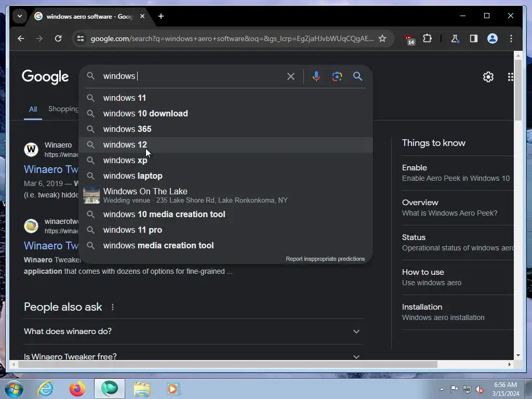532x399 pixels.
Task: Choose the windows 11 suggestion
Action: pos(225,98)
